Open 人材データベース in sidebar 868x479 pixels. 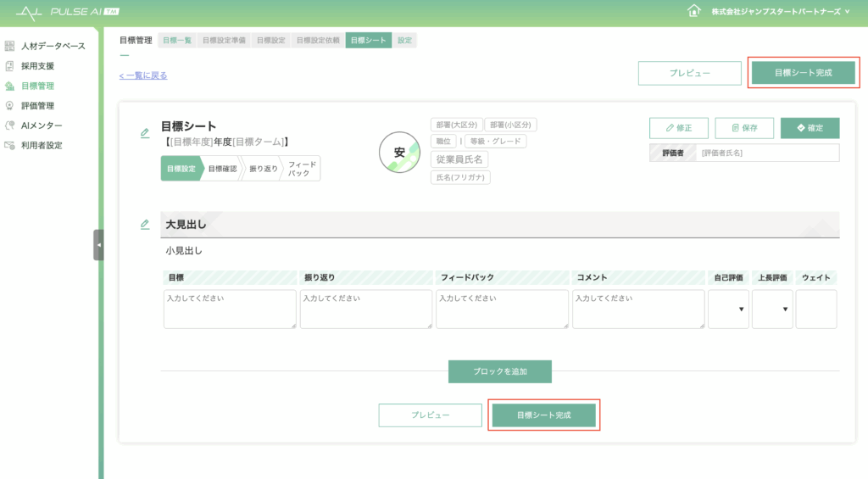pyautogui.click(x=53, y=46)
